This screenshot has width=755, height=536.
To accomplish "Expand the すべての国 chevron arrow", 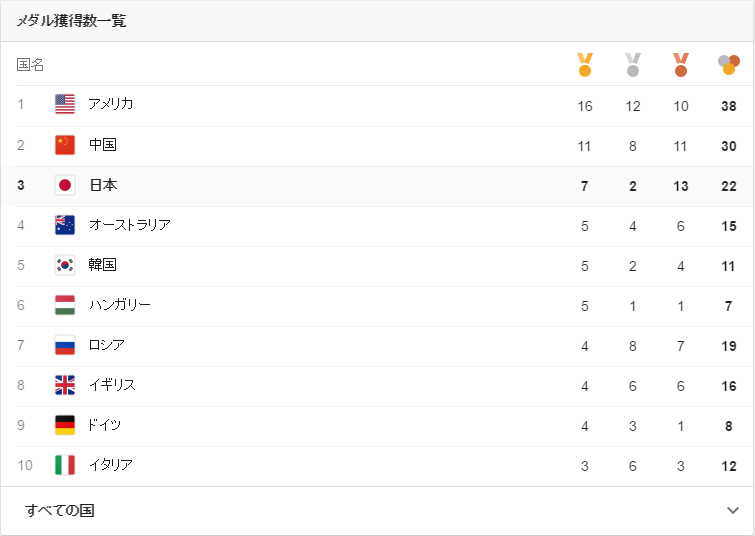I will (x=733, y=510).
